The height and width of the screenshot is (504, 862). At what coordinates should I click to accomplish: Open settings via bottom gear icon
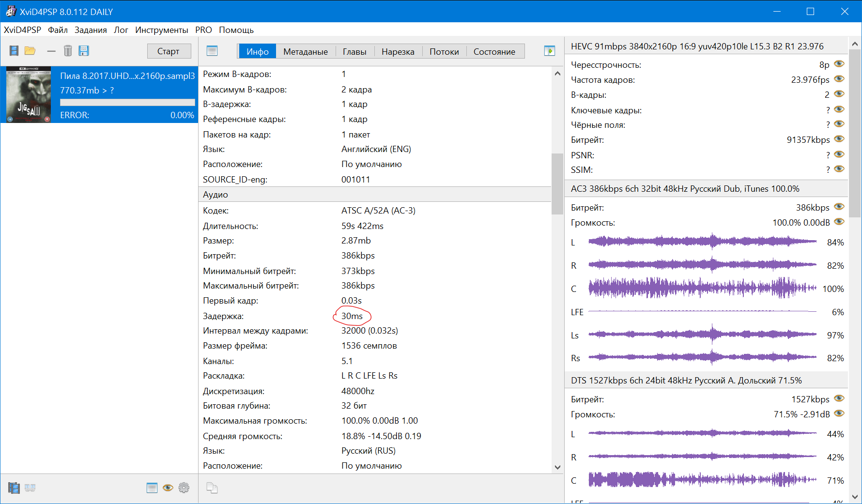tap(184, 488)
